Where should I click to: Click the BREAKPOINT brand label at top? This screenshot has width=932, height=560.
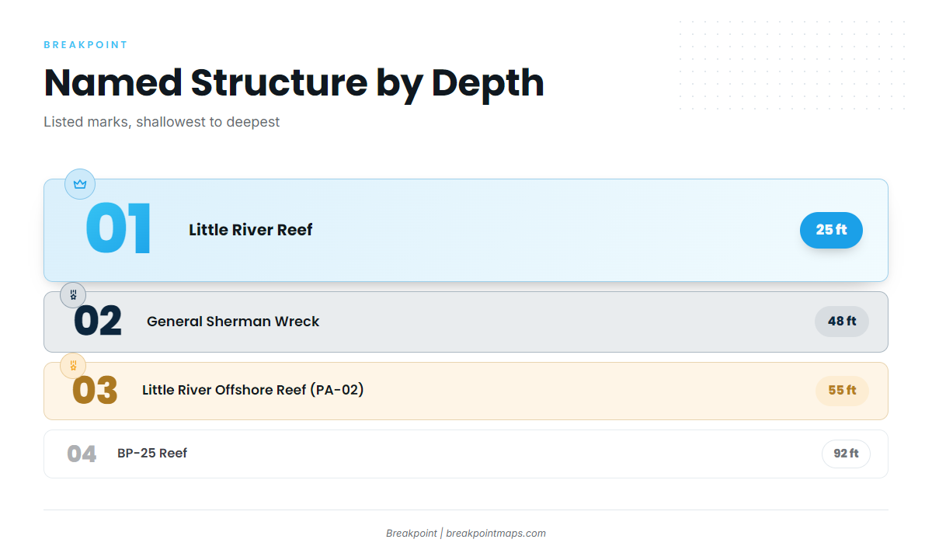tap(85, 45)
